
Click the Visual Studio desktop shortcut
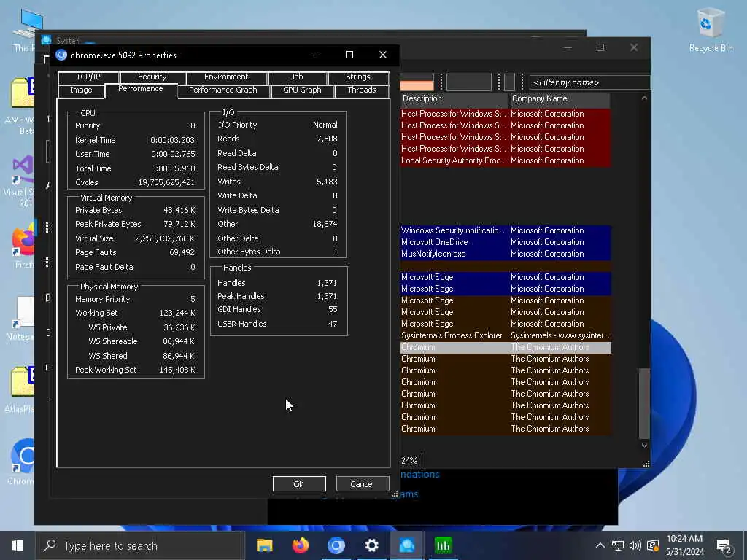pos(22,181)
